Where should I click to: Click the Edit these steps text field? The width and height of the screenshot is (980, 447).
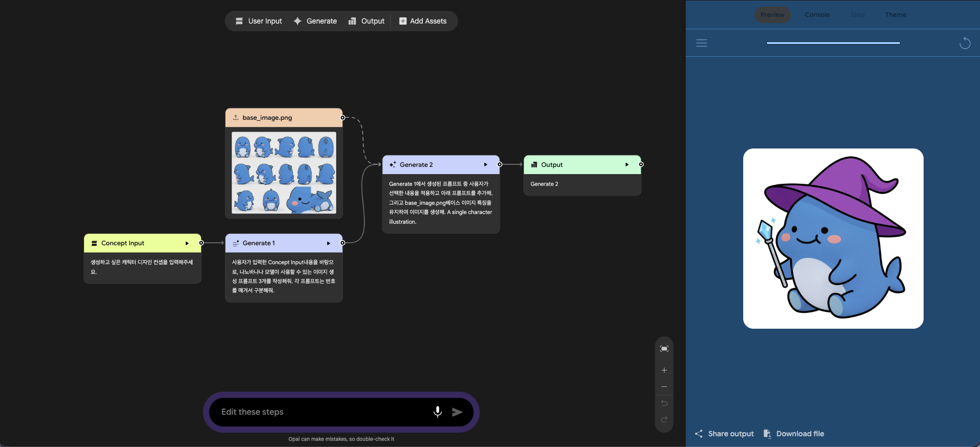pyautogui.click(x=323, y=412)
